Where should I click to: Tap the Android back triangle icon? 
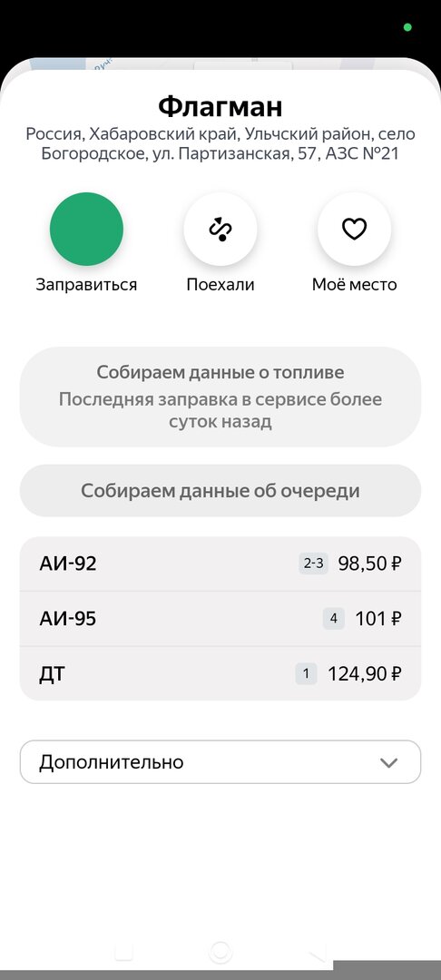click(318, 952)
